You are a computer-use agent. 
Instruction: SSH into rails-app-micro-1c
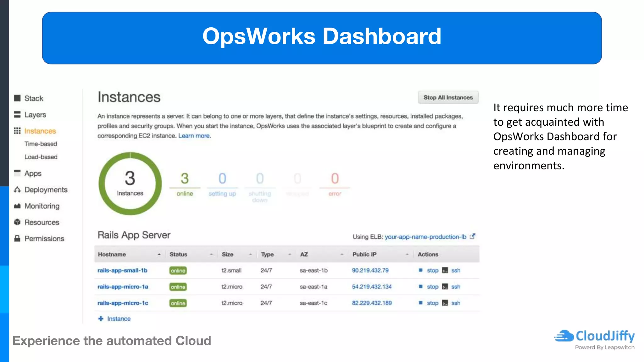(456, 303)
